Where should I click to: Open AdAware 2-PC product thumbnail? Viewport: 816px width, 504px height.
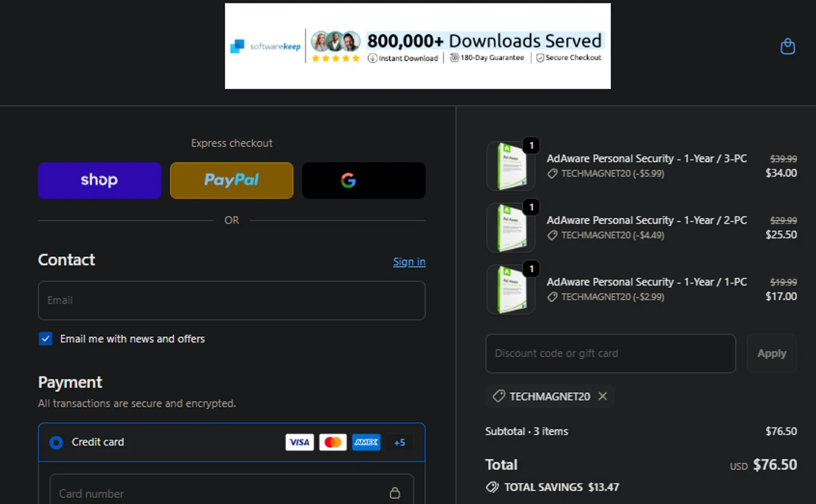pos(511,227)
